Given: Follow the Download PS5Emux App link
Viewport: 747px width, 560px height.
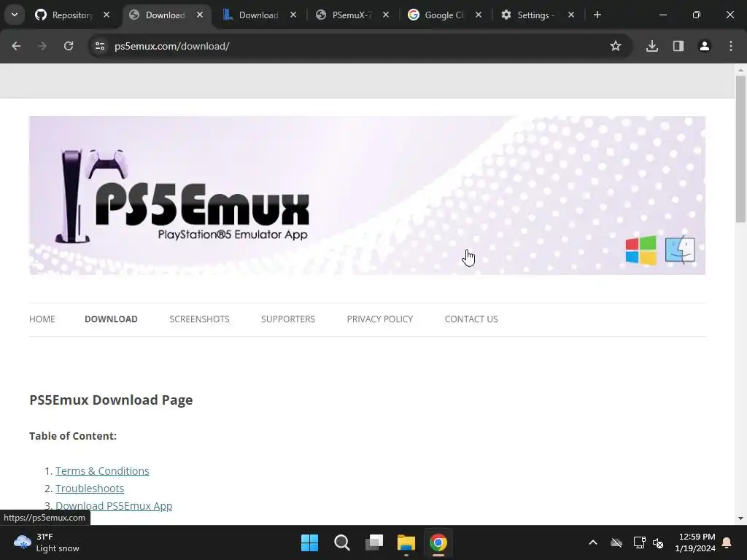Looking at the screenshot, I should 114,506.
